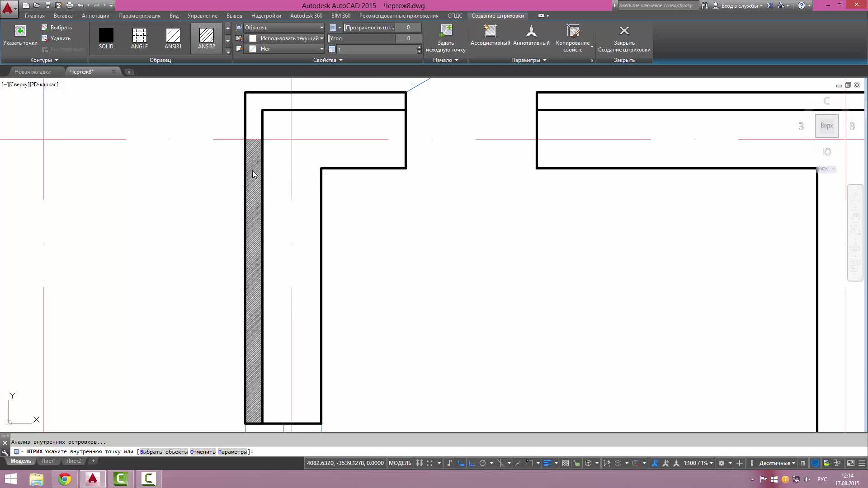Click the 'Задать исходную точку' origin icon
Image resolution: width=868 pixels, height=488 pixels.
click(x=446, y=31)
